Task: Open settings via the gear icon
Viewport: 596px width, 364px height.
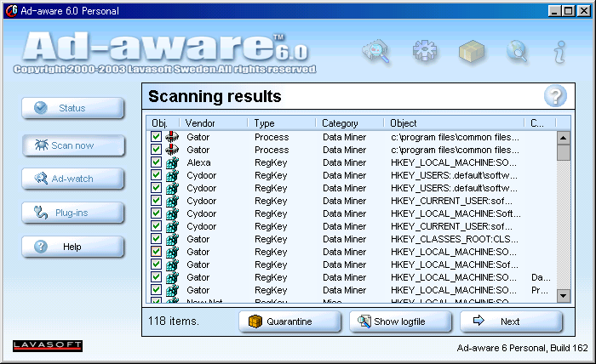Action: click(425, 51)
